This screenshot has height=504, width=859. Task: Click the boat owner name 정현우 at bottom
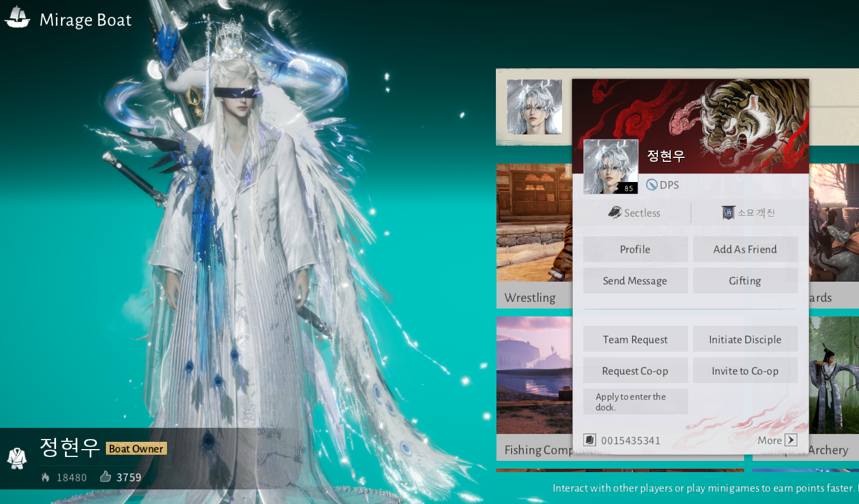[x=69, y=447]
